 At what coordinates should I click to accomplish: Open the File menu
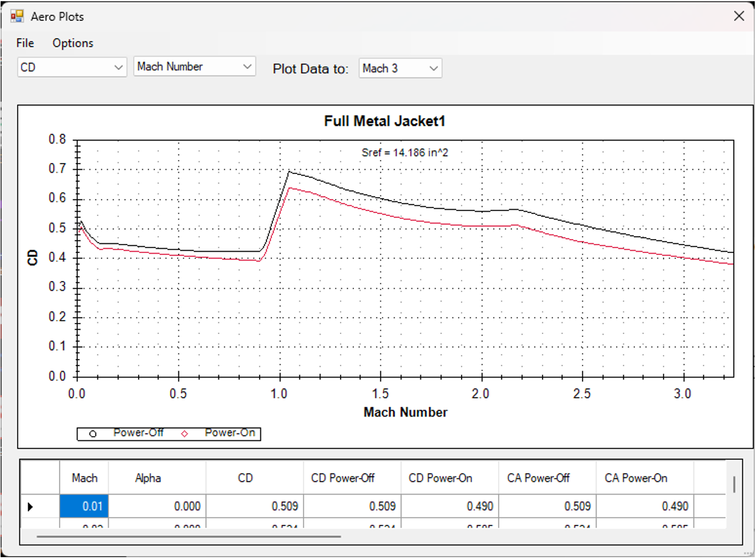[25, 43]
